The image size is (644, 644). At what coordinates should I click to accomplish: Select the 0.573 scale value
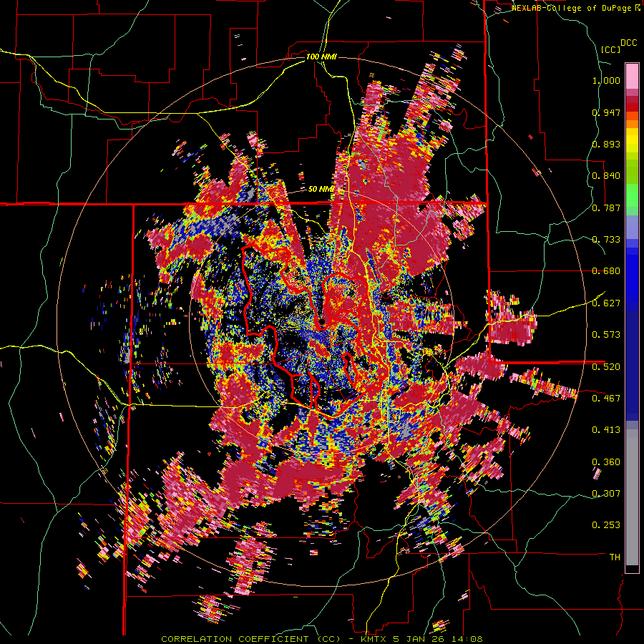606,335
